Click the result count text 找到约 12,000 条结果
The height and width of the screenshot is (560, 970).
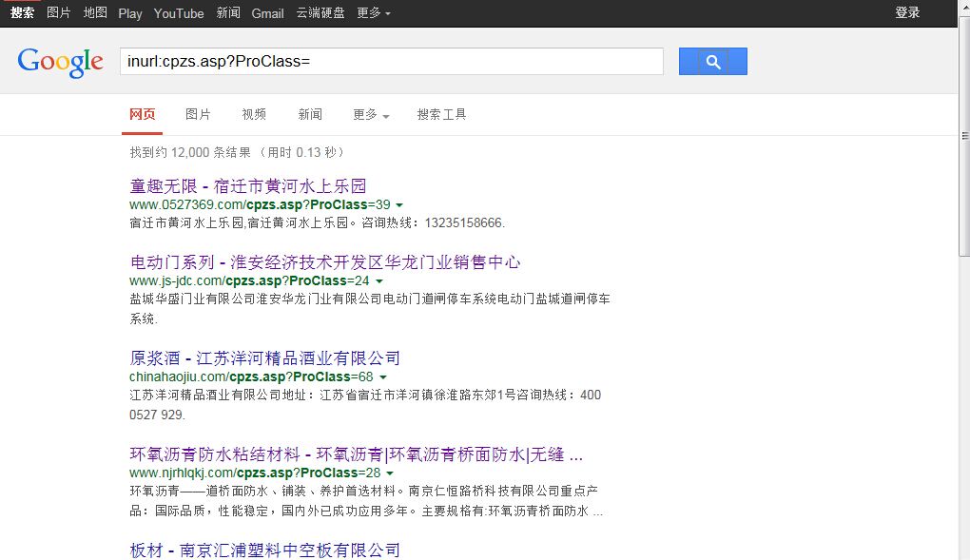pos(190,153)
